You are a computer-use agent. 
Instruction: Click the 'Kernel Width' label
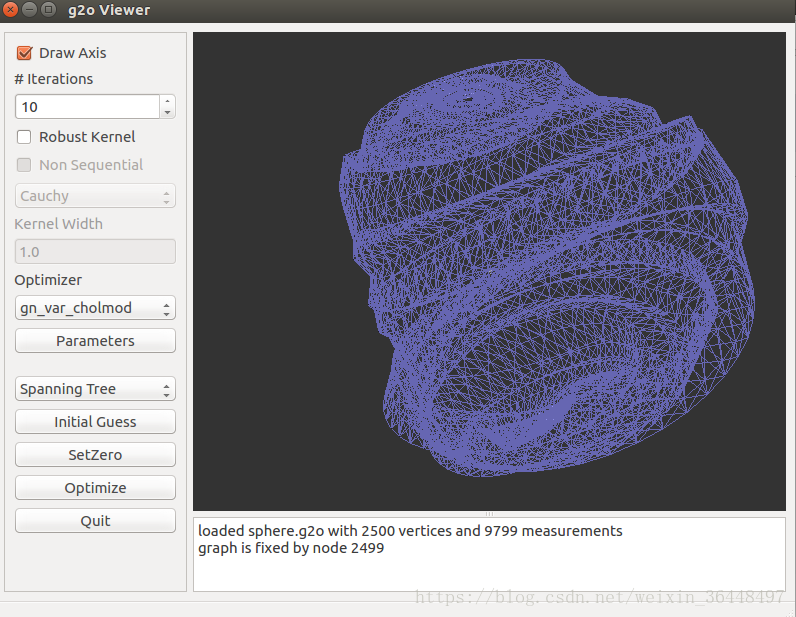(x=58, y=224)
